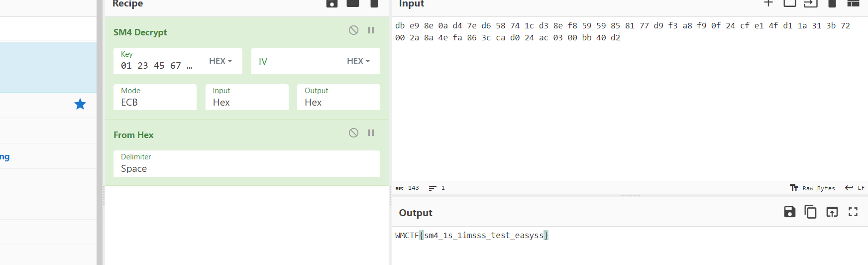Open Key format HEX dropdown
Screen dimensions: 868x265
click(220, 61)
